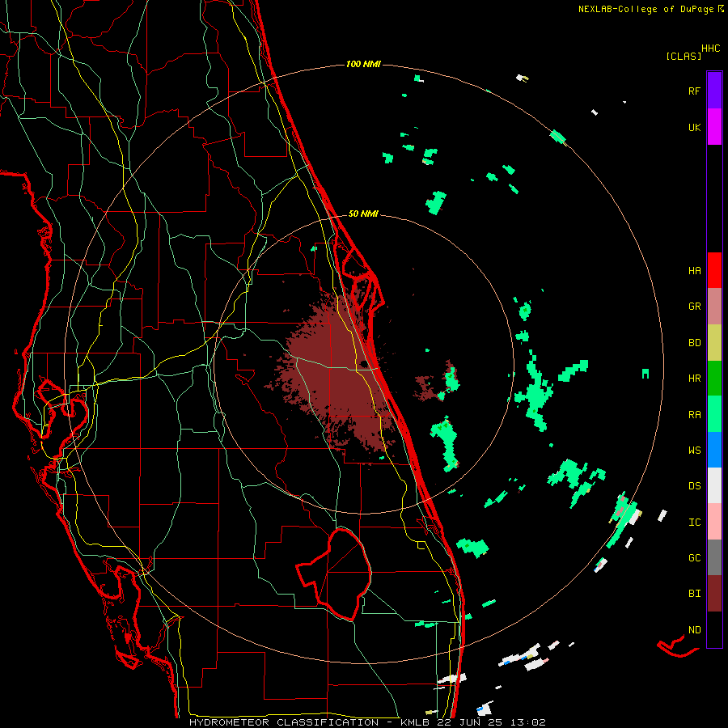This screenshot has height=728, width=728.
Task: Select the WS blue legend swatch
Action: click(714, 450)
